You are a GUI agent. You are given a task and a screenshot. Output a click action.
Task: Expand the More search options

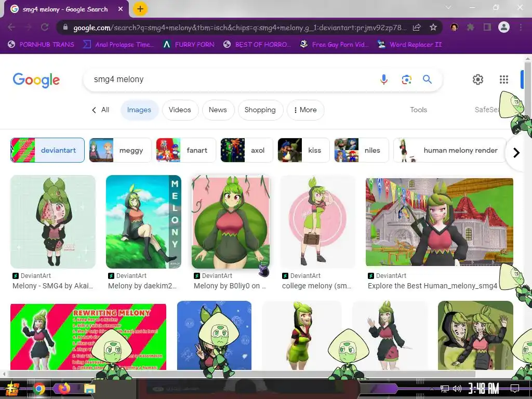(305, 110)
